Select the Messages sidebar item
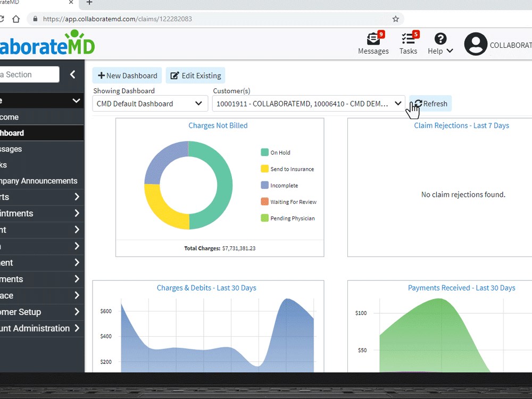 (41, 149)
